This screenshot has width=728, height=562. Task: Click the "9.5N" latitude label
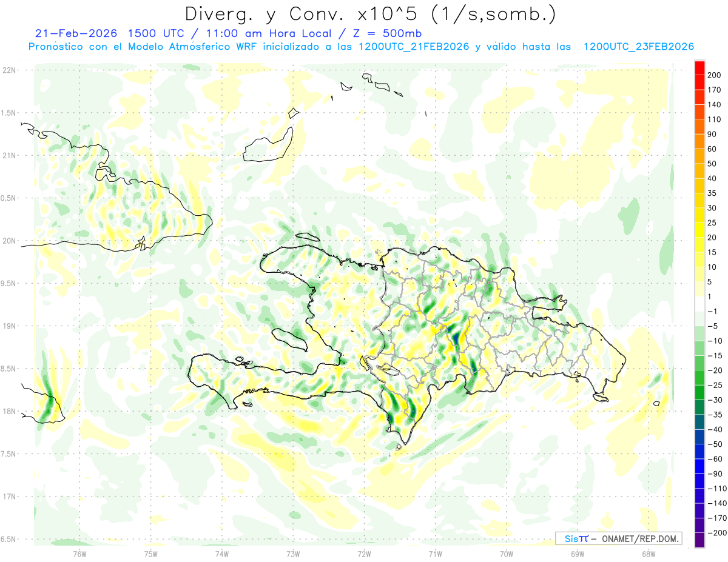click(8, 283)
